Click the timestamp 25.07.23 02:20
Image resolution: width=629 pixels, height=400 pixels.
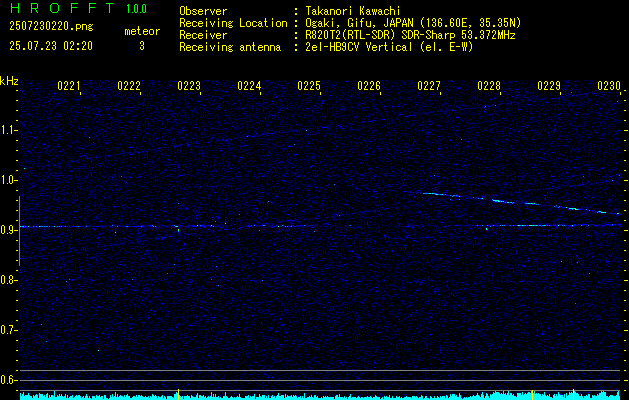(x=51, y=46)
